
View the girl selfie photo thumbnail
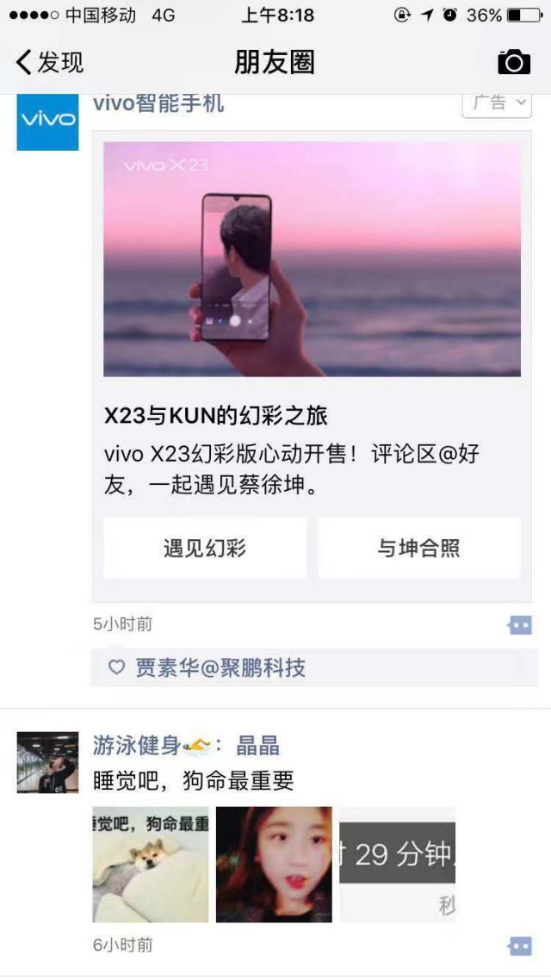275,865
